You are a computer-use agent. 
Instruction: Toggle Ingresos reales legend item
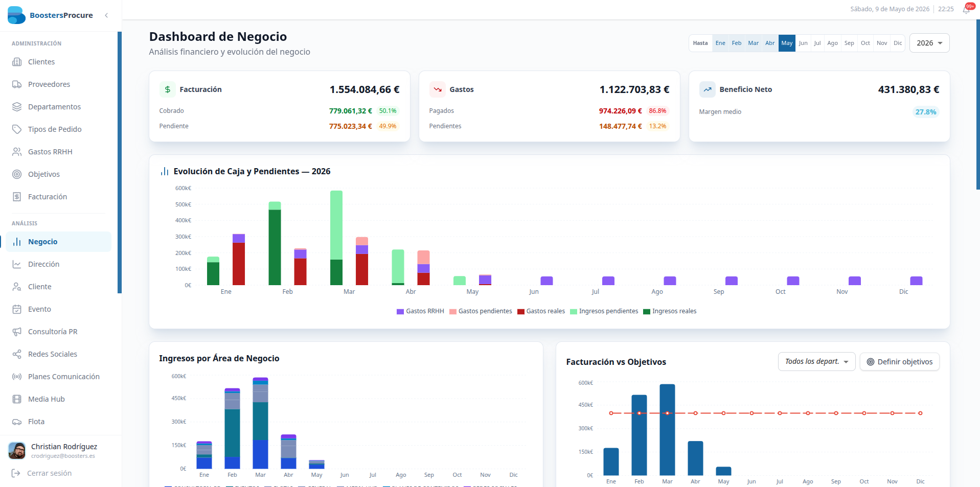pyautogui.click(x=670, y=311)
